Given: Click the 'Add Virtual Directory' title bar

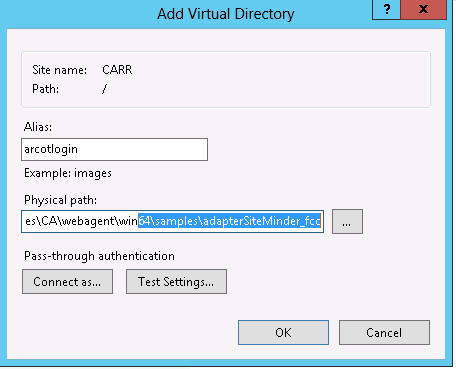Looking at the screenshot, I should (x=226, y=14).
